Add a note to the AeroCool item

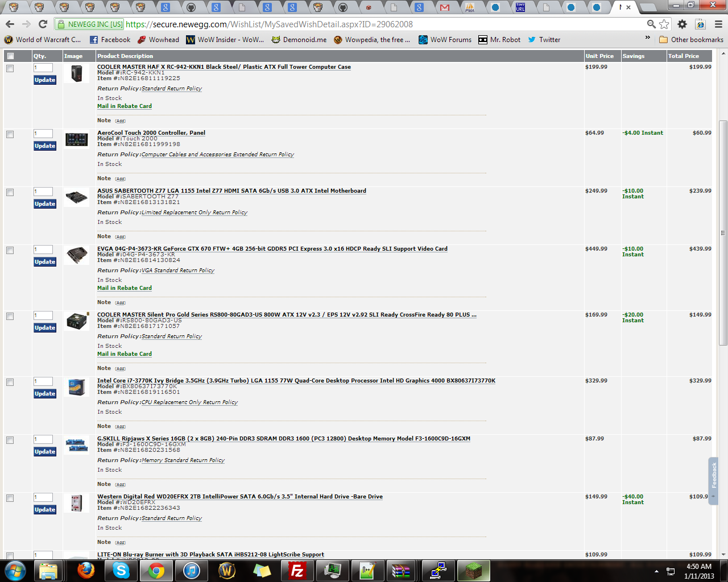(x=120, y=179)
